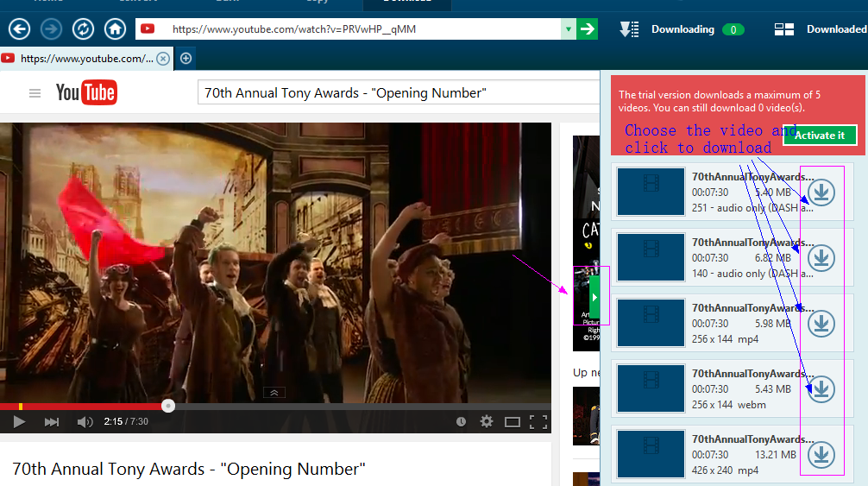Switch to theater mode
Screen dimensions: 868x486
click(513, 422)
